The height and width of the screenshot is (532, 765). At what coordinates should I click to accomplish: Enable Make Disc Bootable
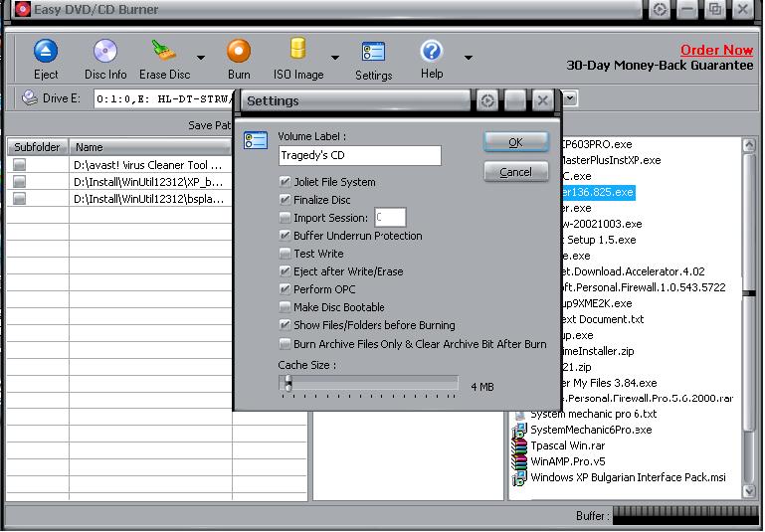[x=285, y=306]
